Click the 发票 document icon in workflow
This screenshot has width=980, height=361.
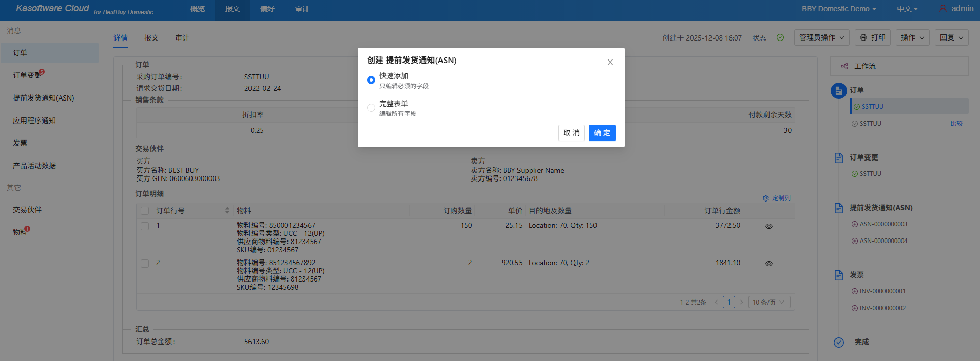coord(838,275)
